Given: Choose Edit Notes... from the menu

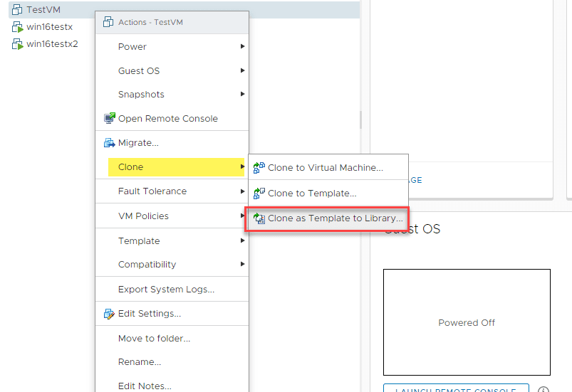Looking at the screenshot, I should click(x=172, y=385).
